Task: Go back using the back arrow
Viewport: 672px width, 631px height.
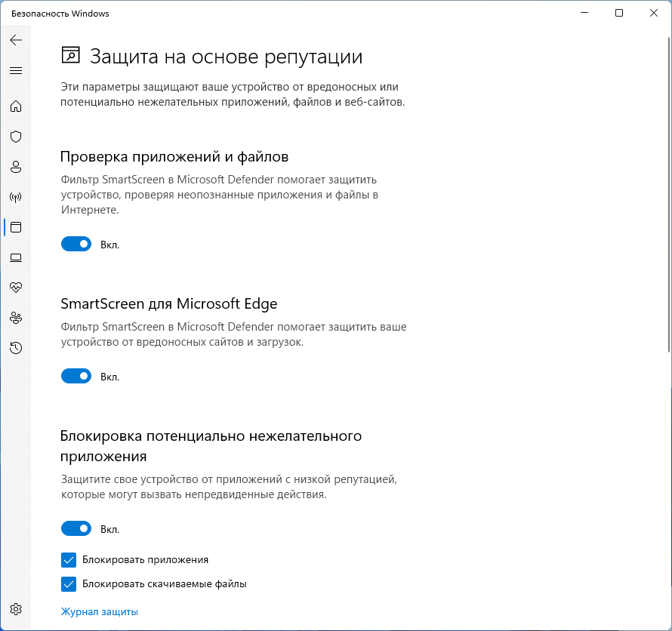Action: click(x=16, y=40)
